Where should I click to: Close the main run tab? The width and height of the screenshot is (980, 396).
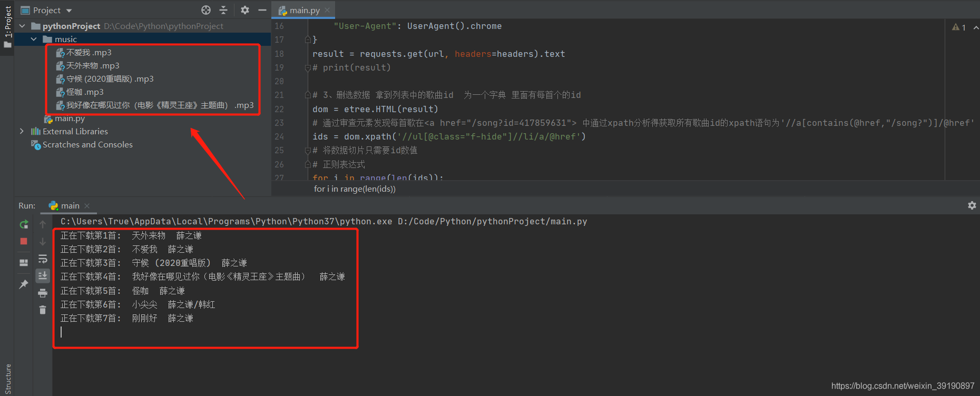pos(87,205)
